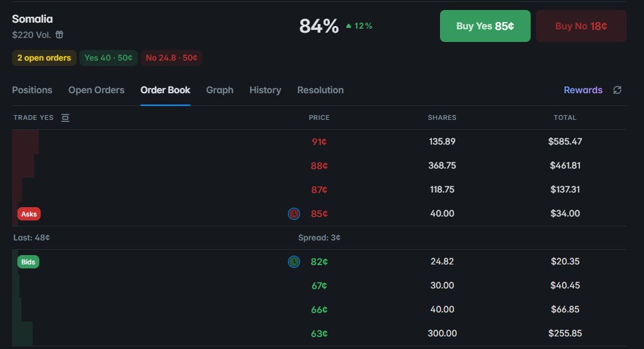The height and width of the screenshot is (349, 644).
Task: Click the SHARES column header
Action: (442, 118)
